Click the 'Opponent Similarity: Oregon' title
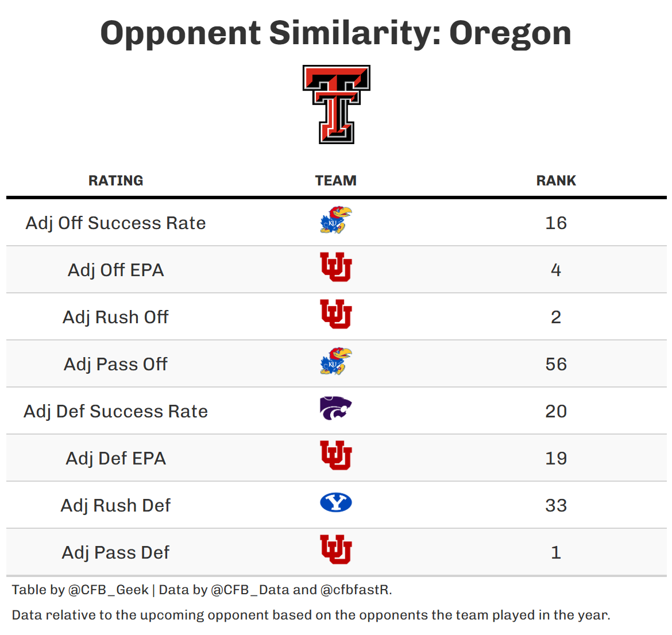 [x=336, y=33]
